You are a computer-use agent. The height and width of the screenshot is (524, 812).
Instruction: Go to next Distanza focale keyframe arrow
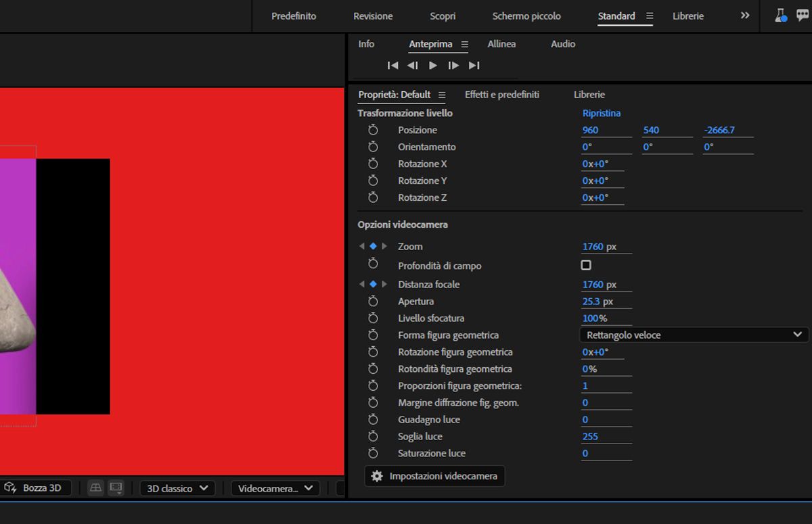[384, 285]
